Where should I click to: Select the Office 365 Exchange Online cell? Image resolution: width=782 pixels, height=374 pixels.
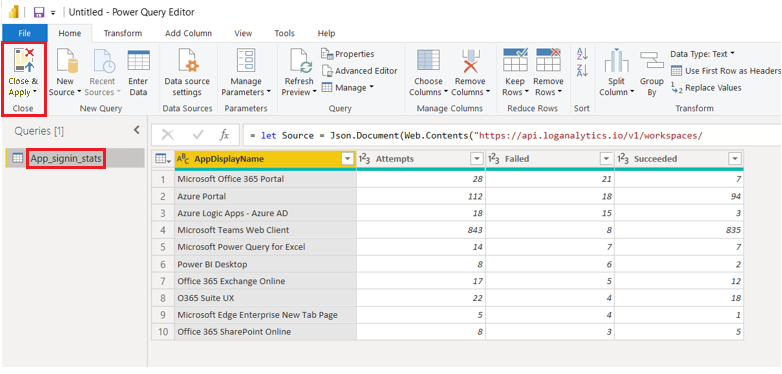[x=265, y=281]
